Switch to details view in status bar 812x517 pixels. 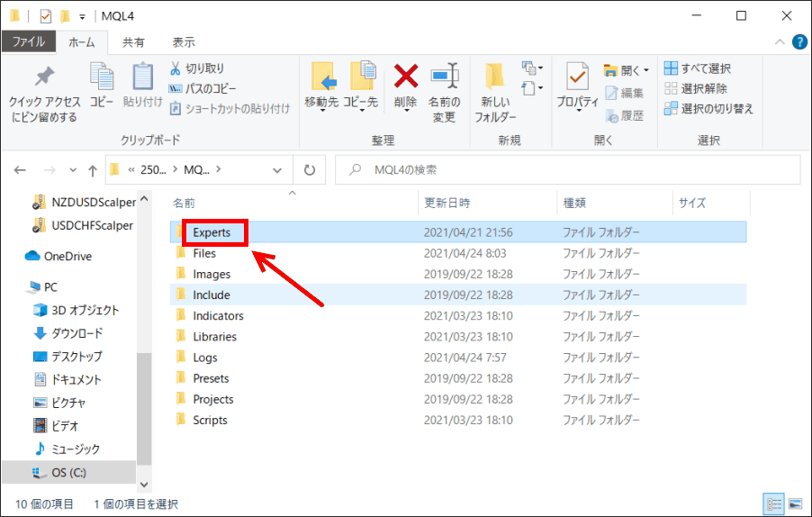click(x=774, y=503)
